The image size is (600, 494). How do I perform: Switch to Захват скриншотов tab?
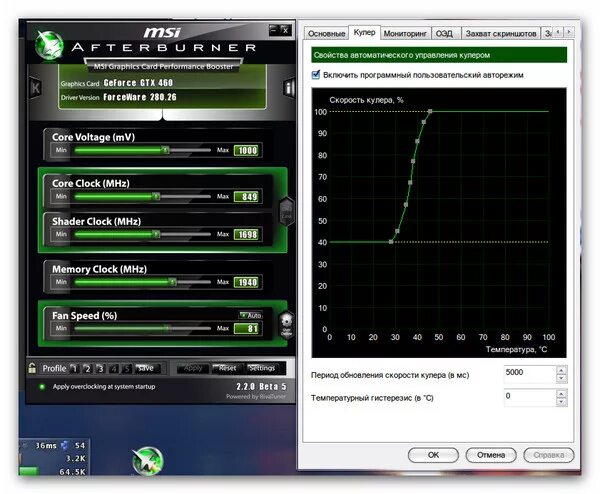(x=501, y=34)
